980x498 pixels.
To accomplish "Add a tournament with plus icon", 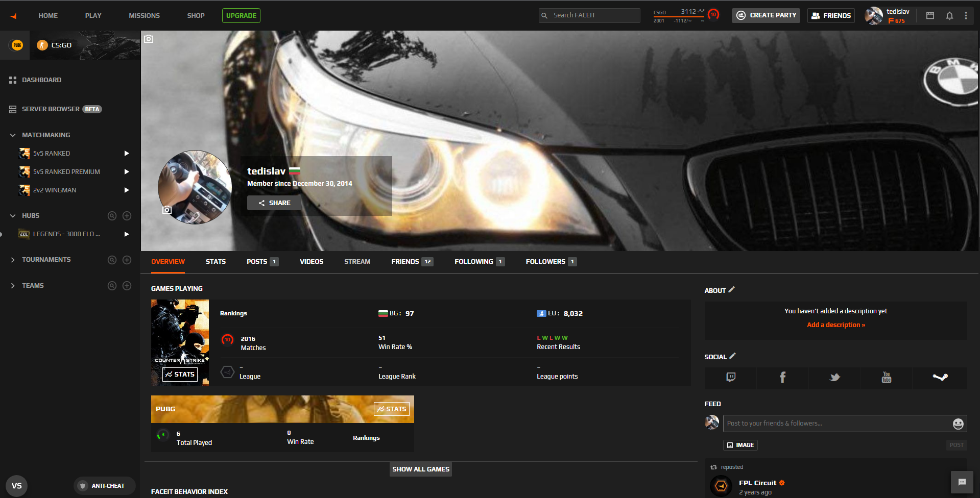I will (127, 260).
